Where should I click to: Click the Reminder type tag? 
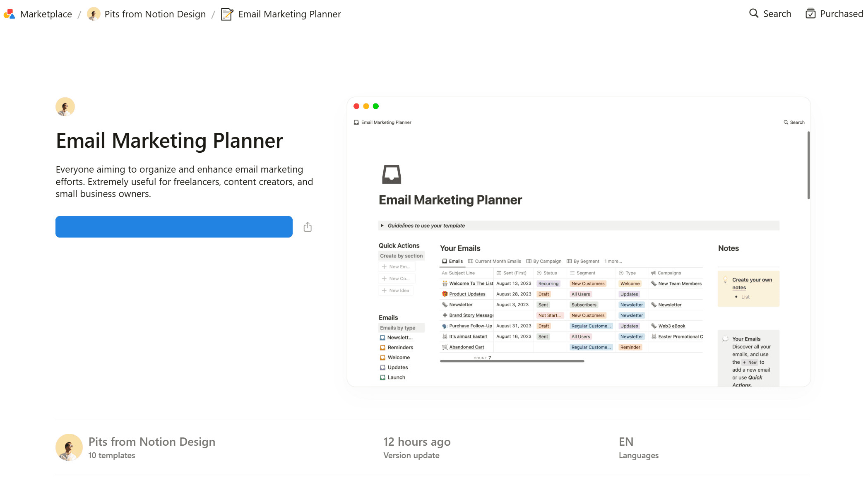pos(630,347)
